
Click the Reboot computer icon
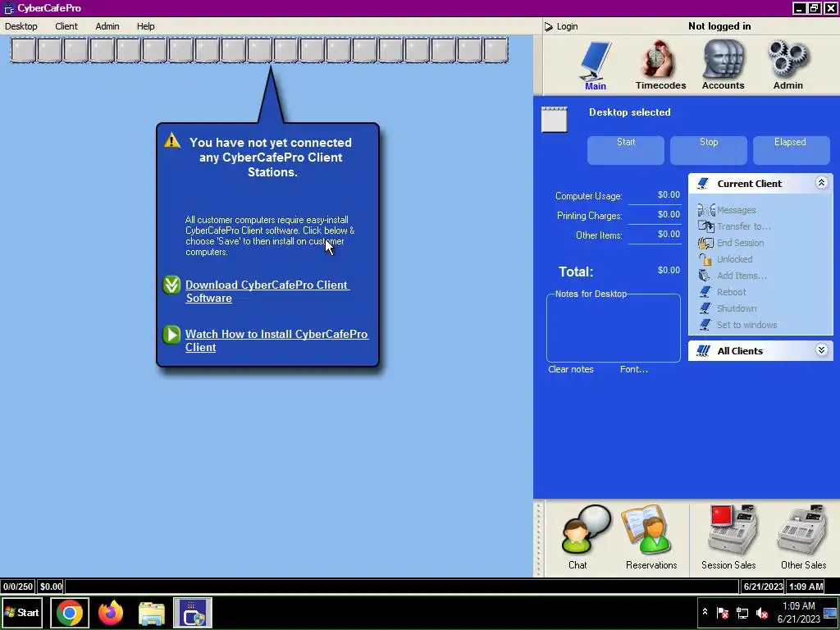pos(705,292)
